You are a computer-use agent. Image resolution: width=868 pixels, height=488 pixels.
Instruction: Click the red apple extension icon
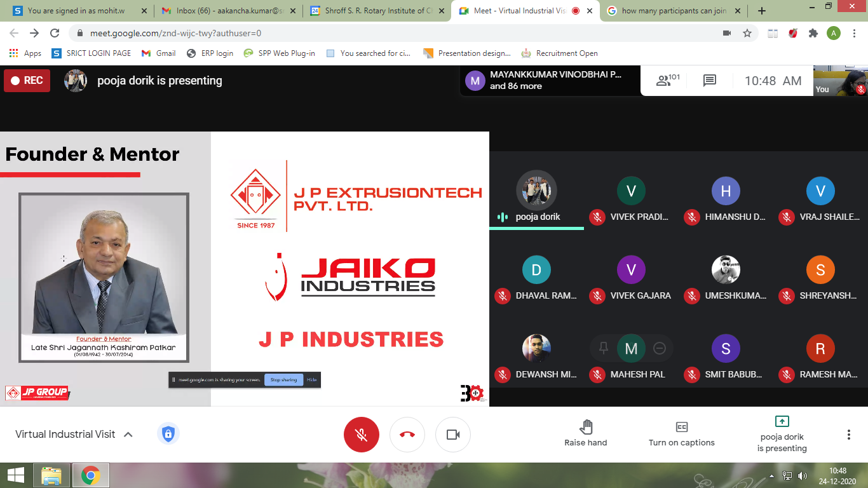click(793, 33)
